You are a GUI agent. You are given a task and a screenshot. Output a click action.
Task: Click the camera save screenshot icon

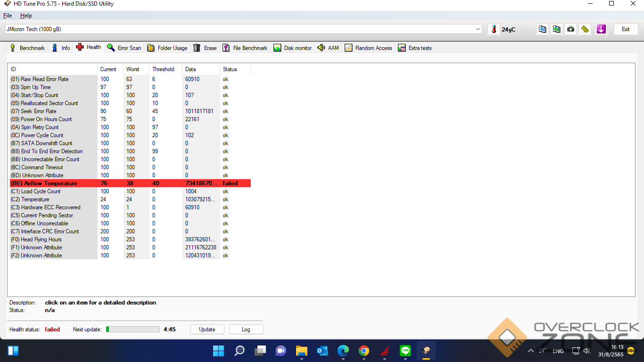click(571, 29)
